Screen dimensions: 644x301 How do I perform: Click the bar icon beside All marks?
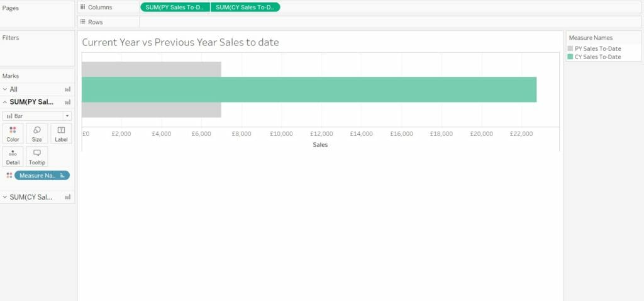(x=68, y=89)
